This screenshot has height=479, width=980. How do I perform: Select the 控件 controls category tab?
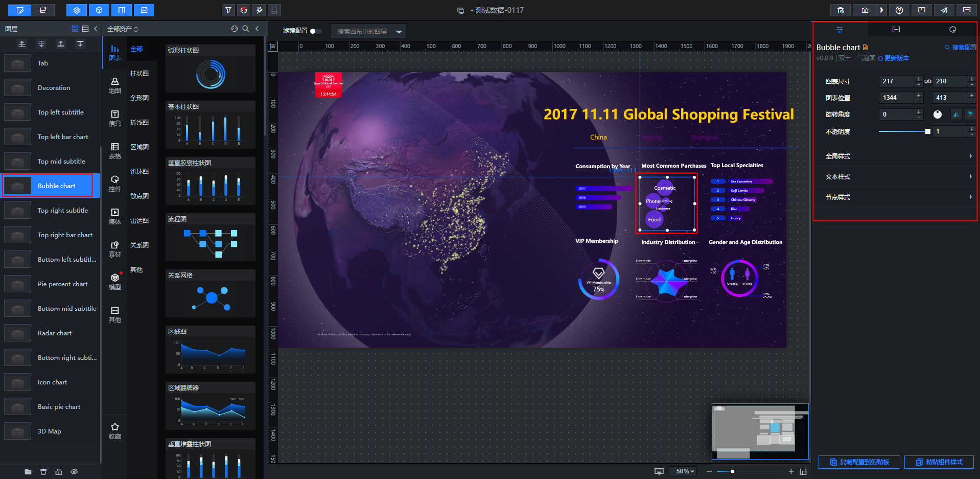(x=115, y=184)
